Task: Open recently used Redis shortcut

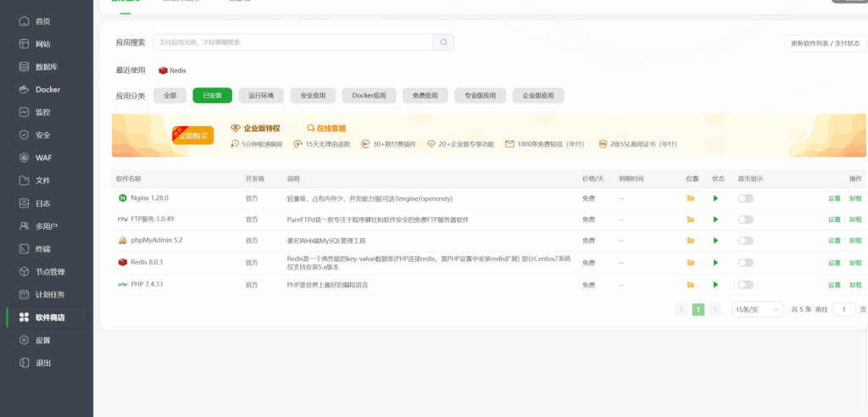Action: tap(173, 70)
